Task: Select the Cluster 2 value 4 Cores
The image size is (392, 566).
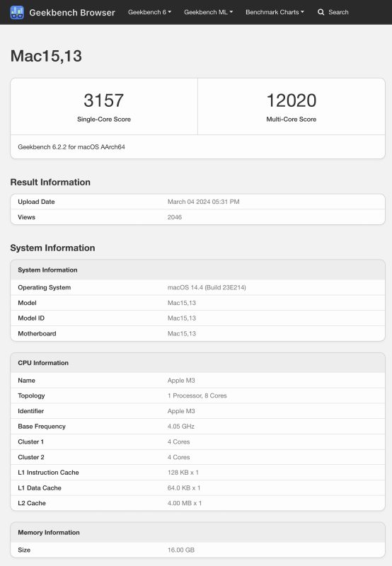Action: coord(179,457)
